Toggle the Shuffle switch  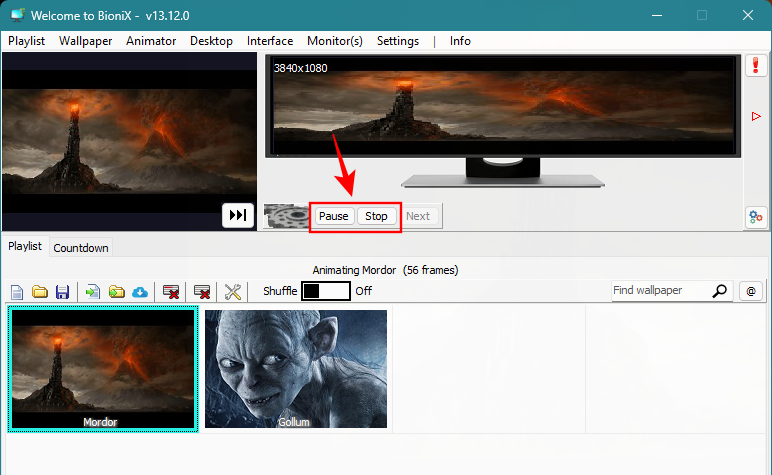pyautogui.click(x=326, y=291)
